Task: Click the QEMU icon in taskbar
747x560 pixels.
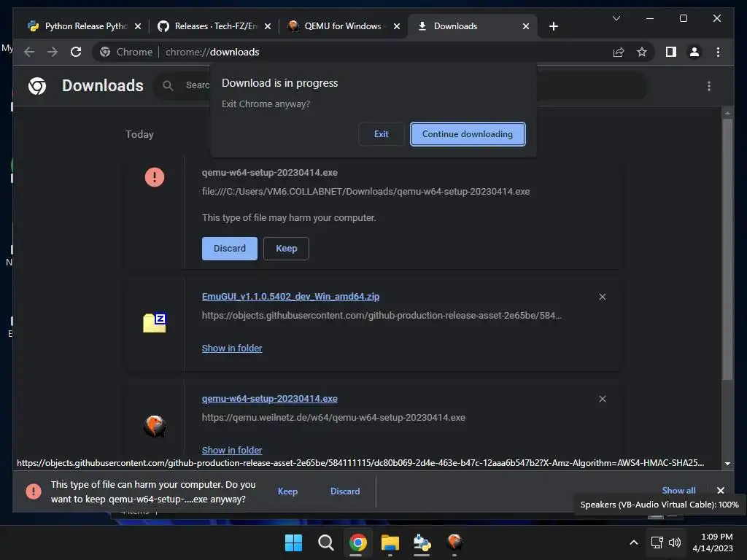Action: [x=454, y=542]
